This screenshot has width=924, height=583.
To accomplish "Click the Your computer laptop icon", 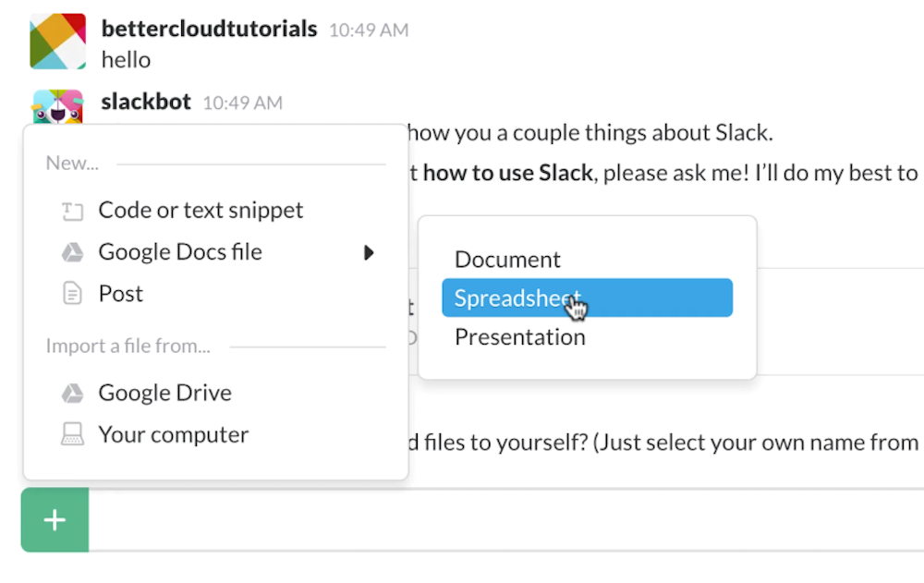I will pos(72,434).
